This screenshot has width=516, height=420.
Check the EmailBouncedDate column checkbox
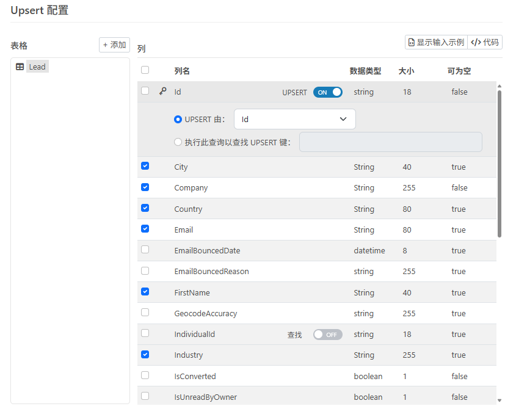(145, 250)
